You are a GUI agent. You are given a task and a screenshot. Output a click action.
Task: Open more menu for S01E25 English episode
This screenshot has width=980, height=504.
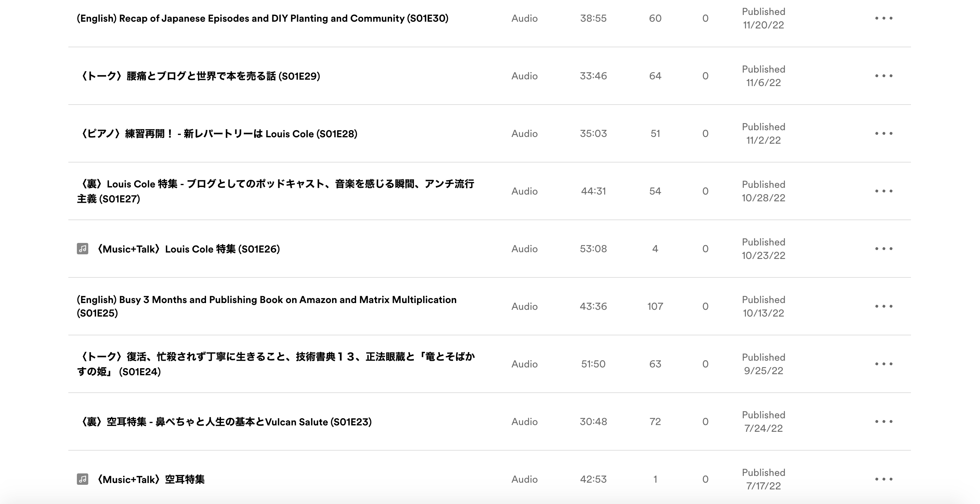coord(884,306)
